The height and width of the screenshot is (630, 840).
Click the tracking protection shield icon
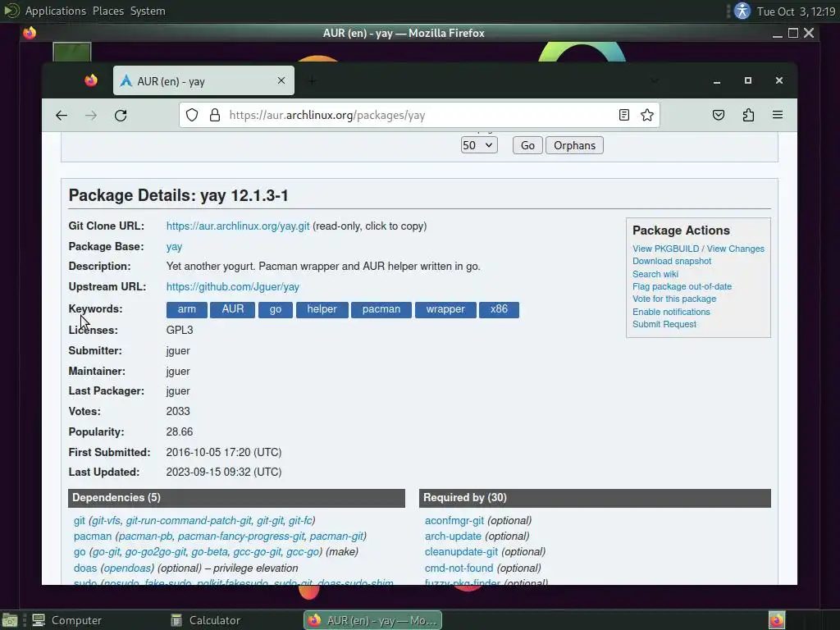point(192,115)
